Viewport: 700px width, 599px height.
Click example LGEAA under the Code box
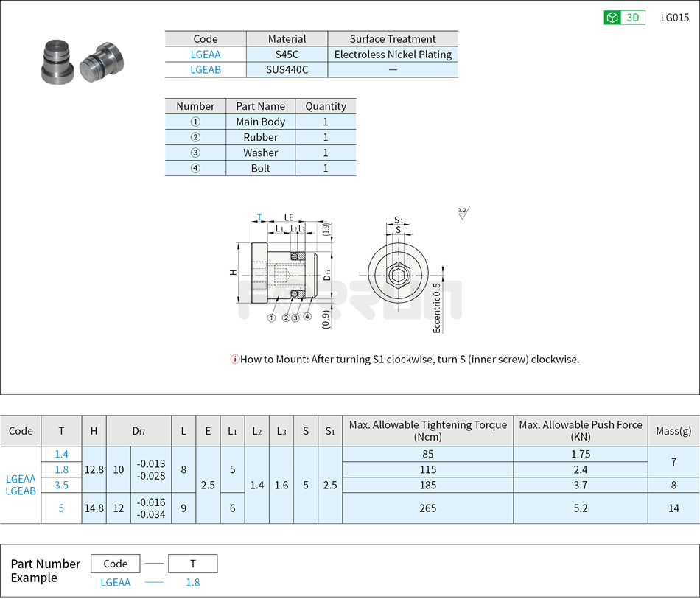pyautogui.click(x=115, y=583)
